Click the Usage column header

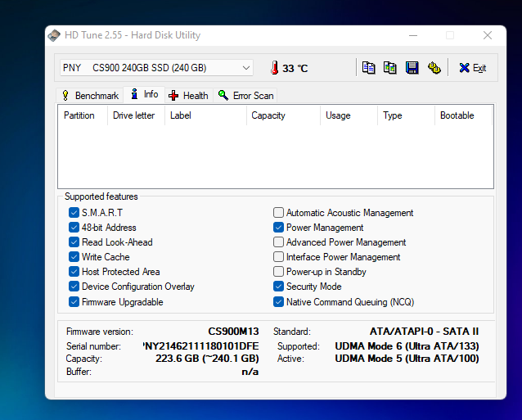point(349,115)
